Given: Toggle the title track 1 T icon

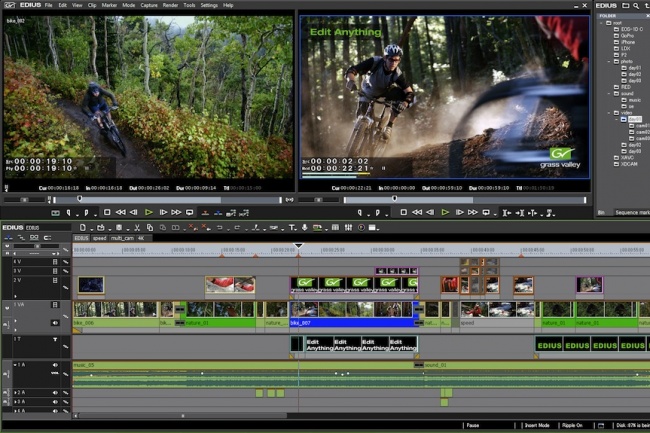Looking at the screenshot, I should coord(55,339).
